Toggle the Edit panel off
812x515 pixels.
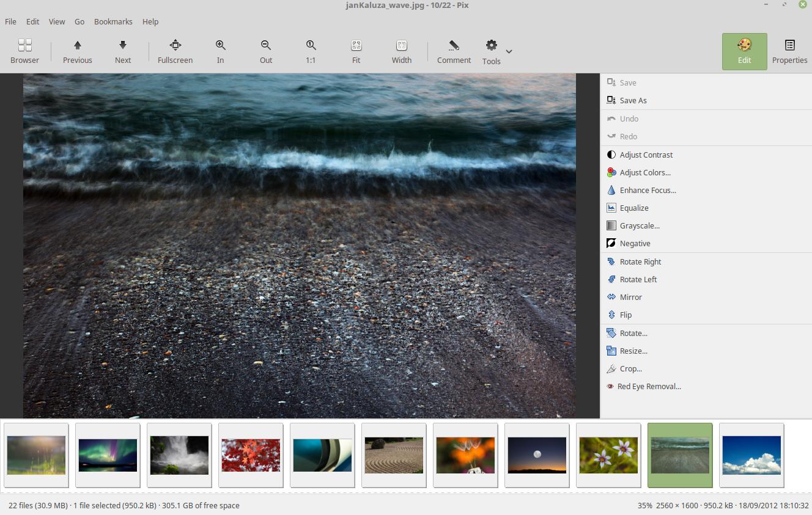coord(744,51)
